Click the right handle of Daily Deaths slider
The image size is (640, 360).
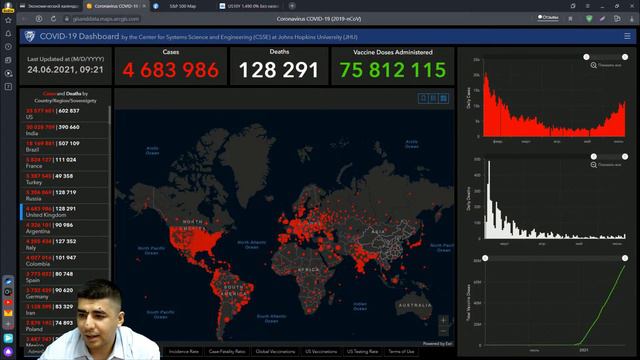point(625,156)
